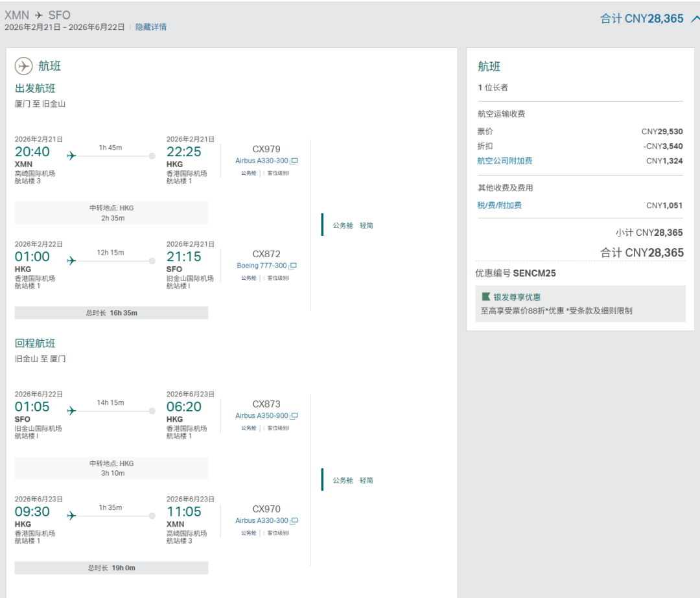700x598 pixels.
Task: Open the Airbus A350-900 aircraft link
Action: (x=262, y=416)
